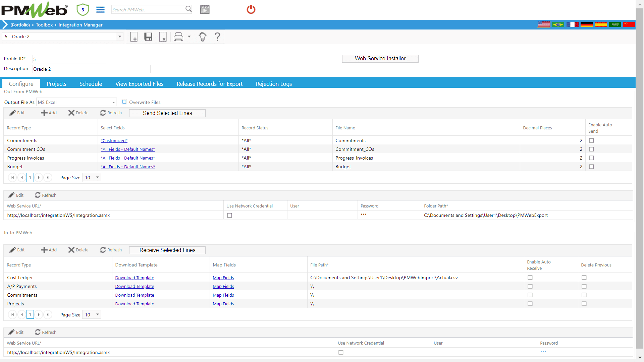The width and height of the screenshot is (644, 362).
Task: Click the Receive Selected Lines button
Action: point(167,250)
